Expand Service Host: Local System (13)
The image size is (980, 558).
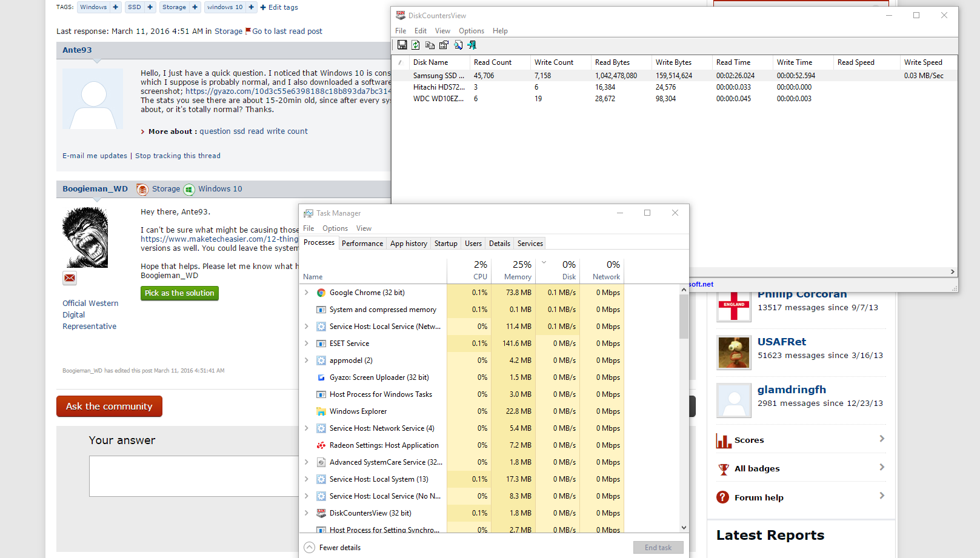coord(307,479)
